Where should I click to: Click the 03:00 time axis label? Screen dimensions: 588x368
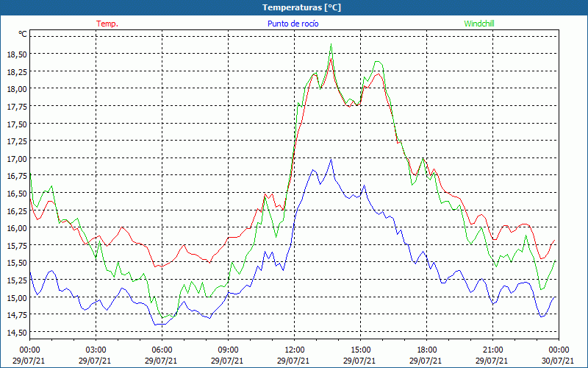(x=96, y=350)
